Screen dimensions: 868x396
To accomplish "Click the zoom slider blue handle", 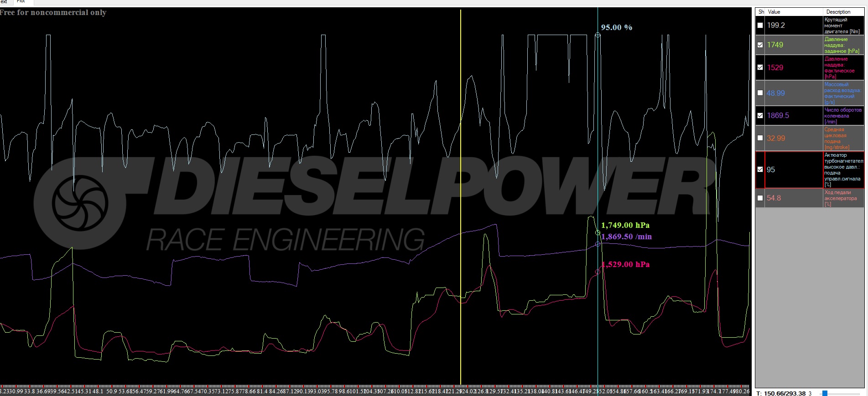I will pyautogui.click(x=825, y=393).
